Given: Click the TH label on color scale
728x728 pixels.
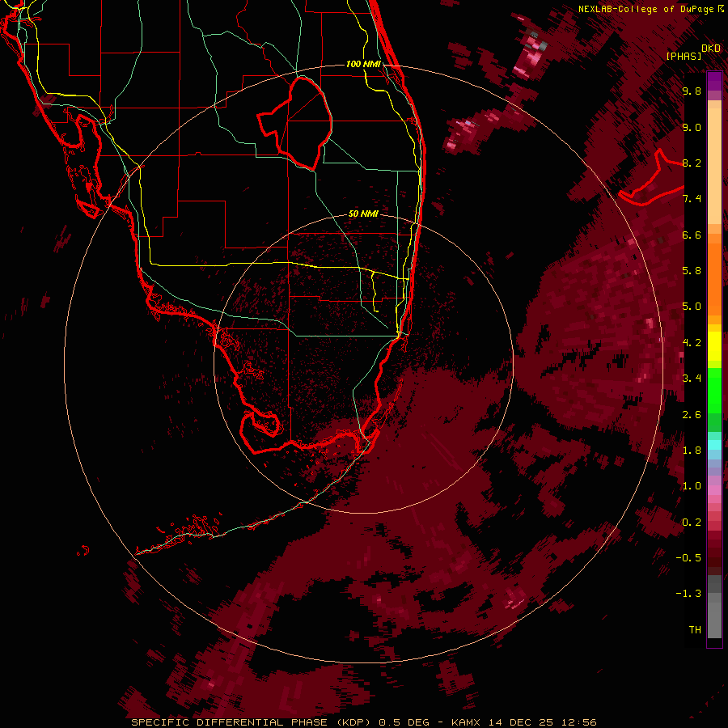Looking at the screenshot, I should [695, 630].
